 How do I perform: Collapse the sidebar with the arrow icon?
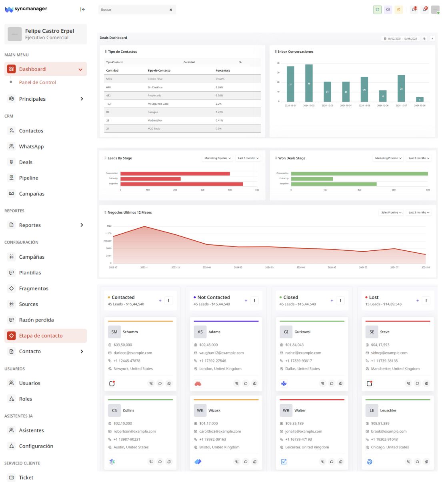[83, 9]
